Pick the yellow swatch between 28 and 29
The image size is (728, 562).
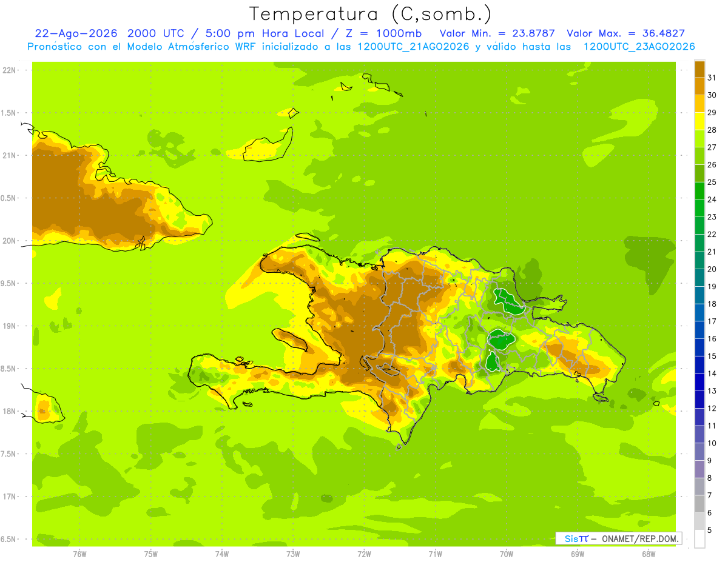point(699,121)
